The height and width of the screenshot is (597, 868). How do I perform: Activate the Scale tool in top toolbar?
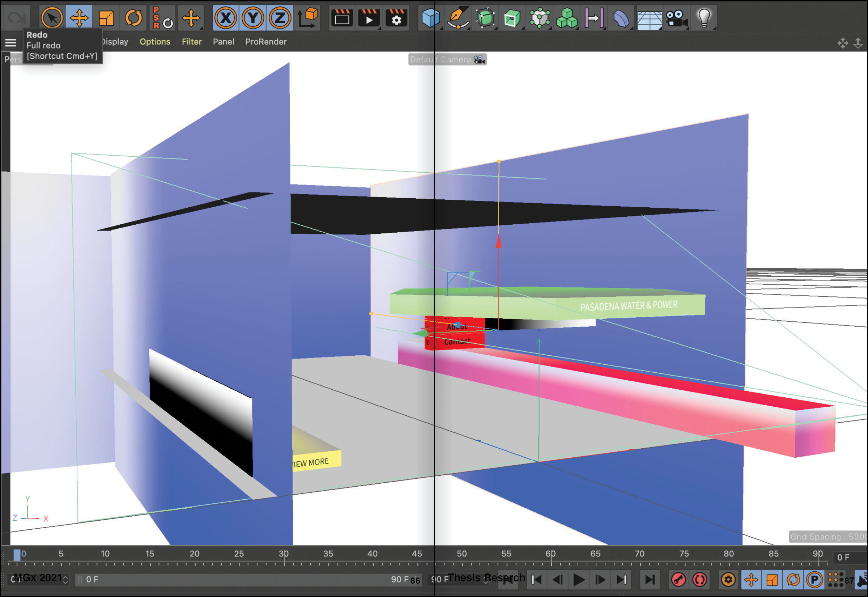tap(106, 18)
